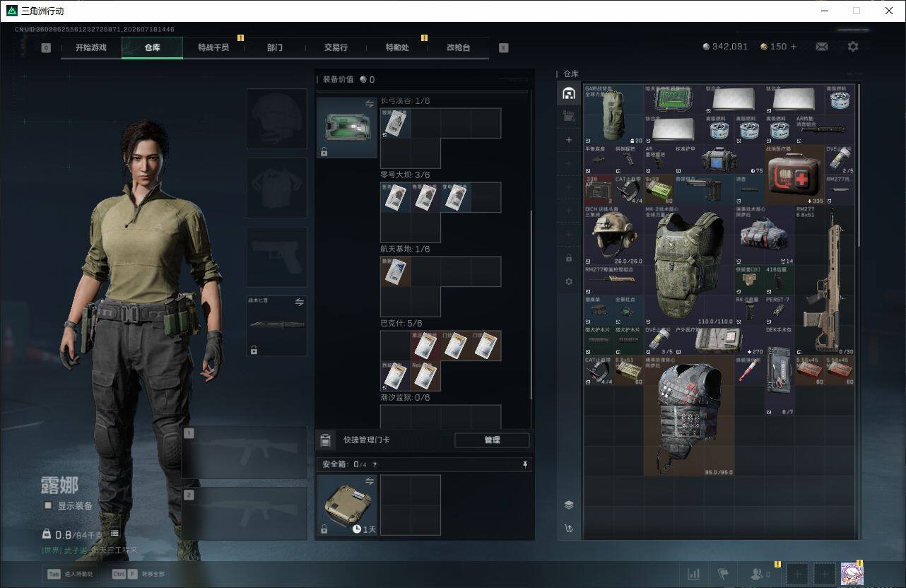Click the 342,091 currency balance

pyautogui.click(x=729, y=47)
